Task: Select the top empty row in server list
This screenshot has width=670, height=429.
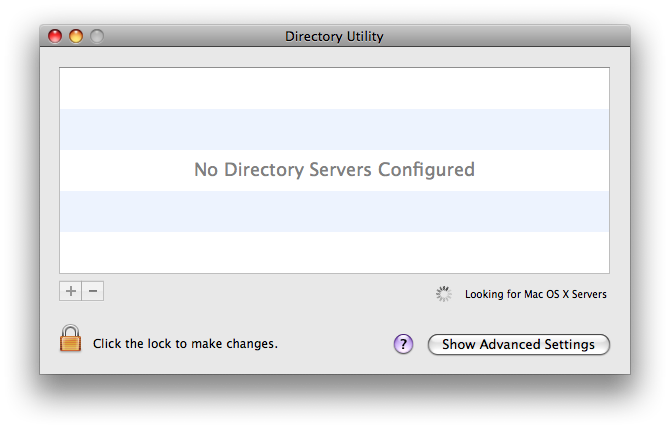Action: point(334,88)
